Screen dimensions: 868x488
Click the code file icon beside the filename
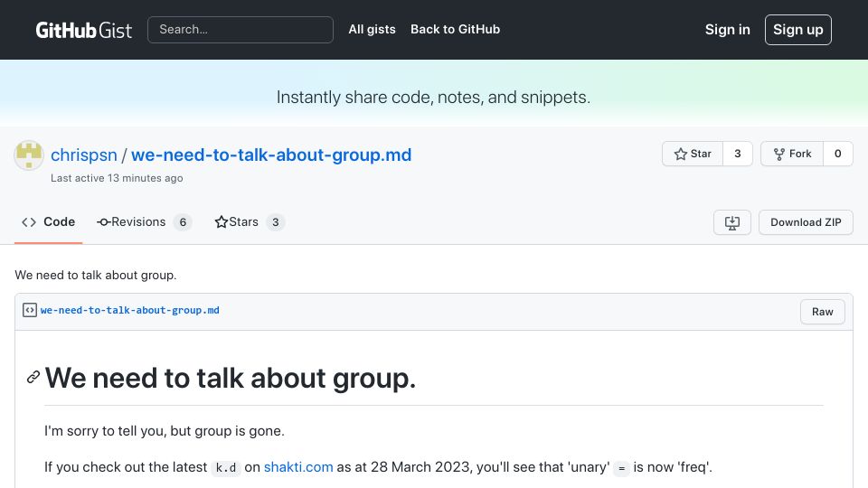pyautogui.click(x=29, y=310)
